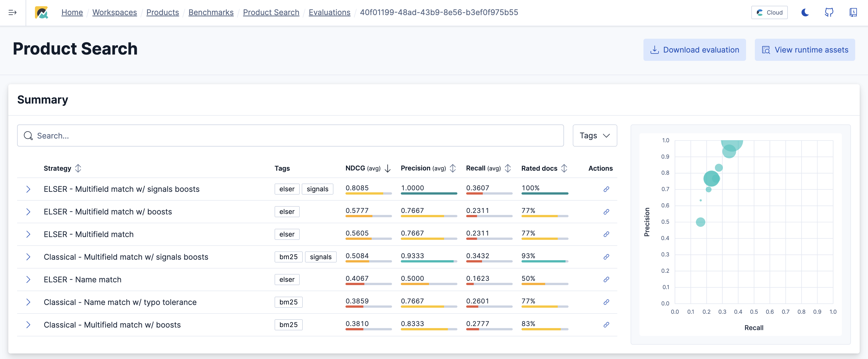Navigate to Evaluations breadcrumb
868x359 pixels.
point(329,13)
